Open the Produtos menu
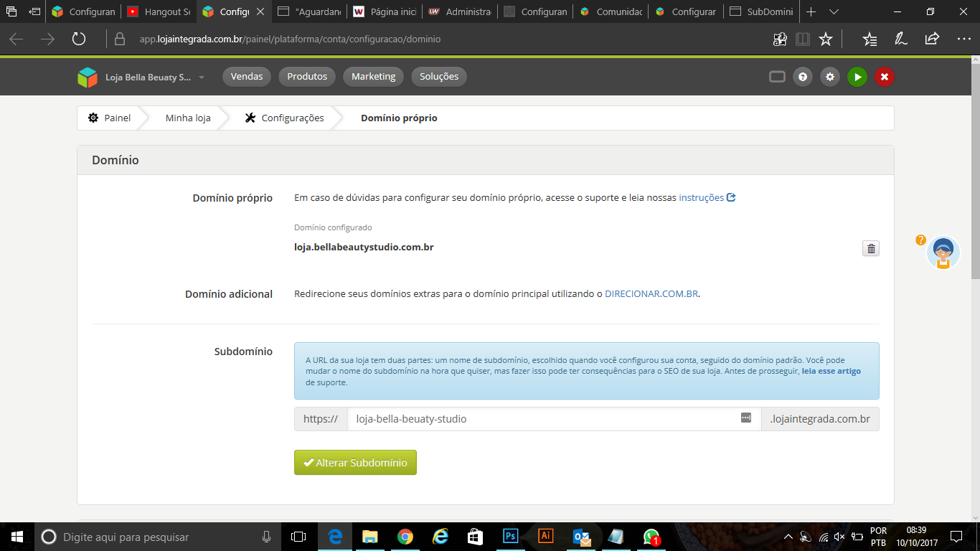Image resolution: width=980 pixels, height=551 pixels. coord(307,77)
